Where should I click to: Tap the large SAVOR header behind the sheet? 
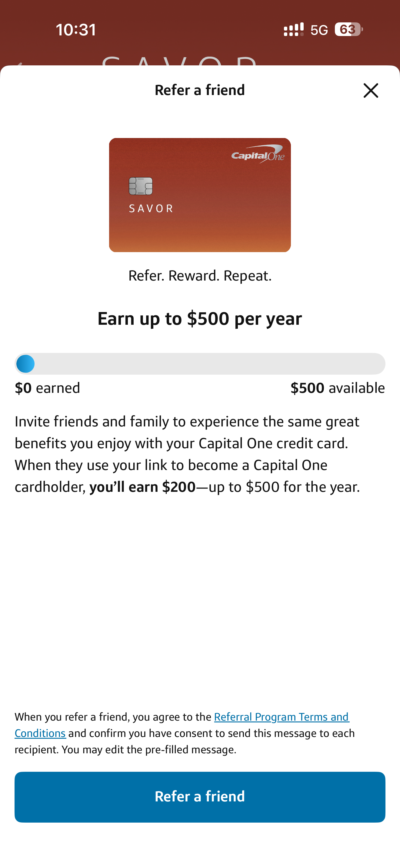pos(179,61)
